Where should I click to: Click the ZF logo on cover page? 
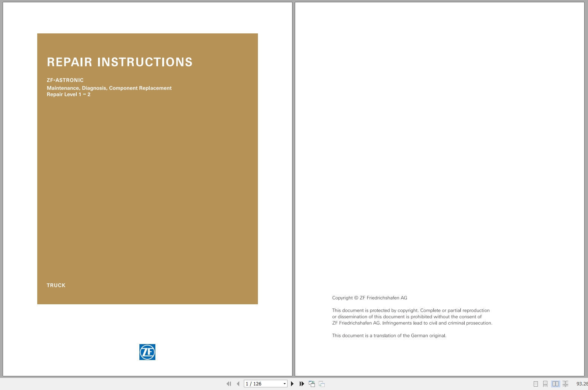point(147,352)
